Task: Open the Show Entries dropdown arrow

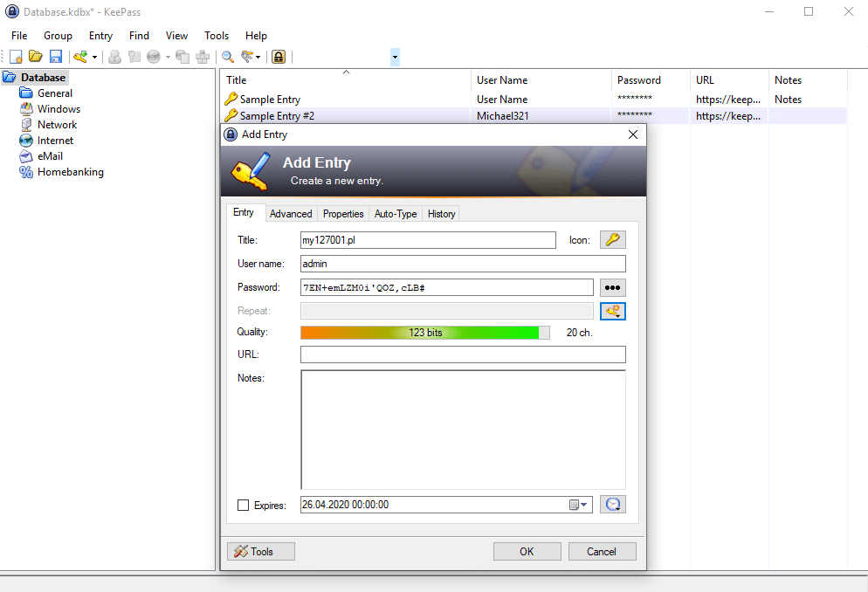Action: pyautogui.click(x=258, y=57)
